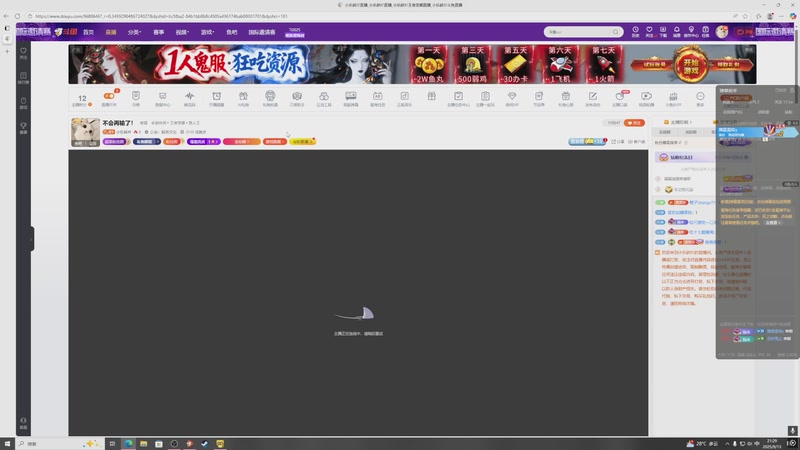Viewport: 800px width, 450px height.
Task: Click the video playback toolbar icon
Action: coord(646,96)
